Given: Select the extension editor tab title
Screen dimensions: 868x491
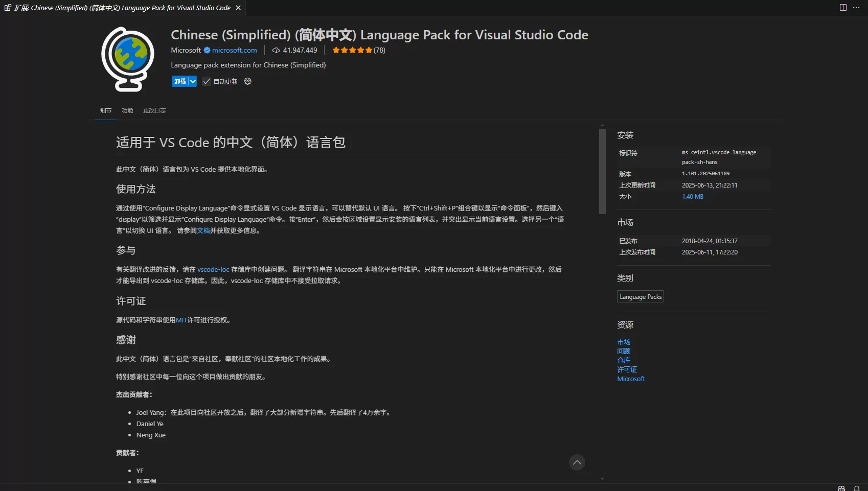Looking at the screenshot, I should [123, 8].
